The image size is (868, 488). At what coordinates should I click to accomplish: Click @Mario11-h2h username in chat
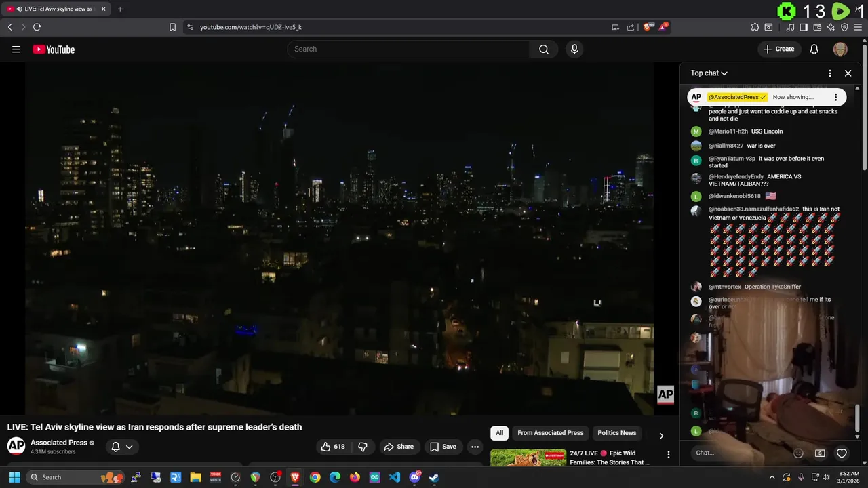728,131
